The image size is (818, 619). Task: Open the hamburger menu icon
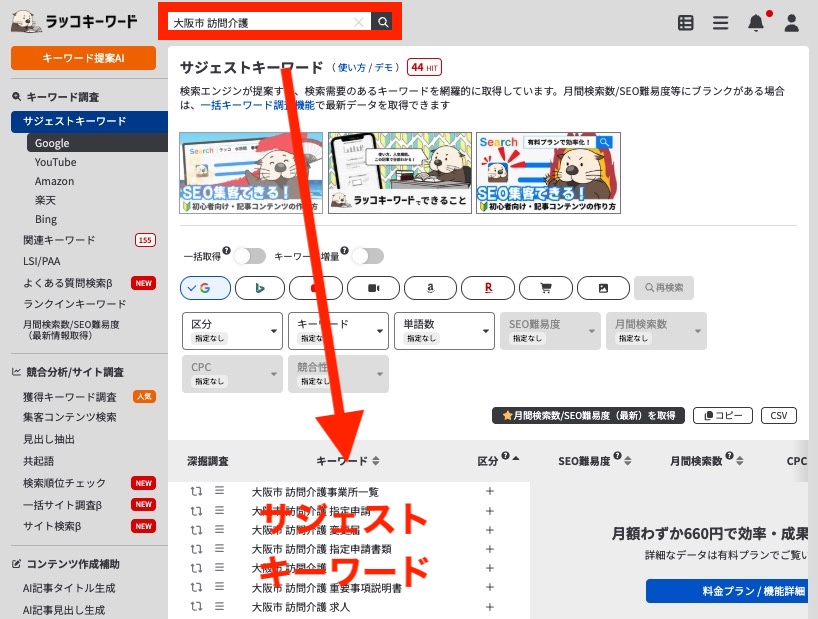click(721, 22)
